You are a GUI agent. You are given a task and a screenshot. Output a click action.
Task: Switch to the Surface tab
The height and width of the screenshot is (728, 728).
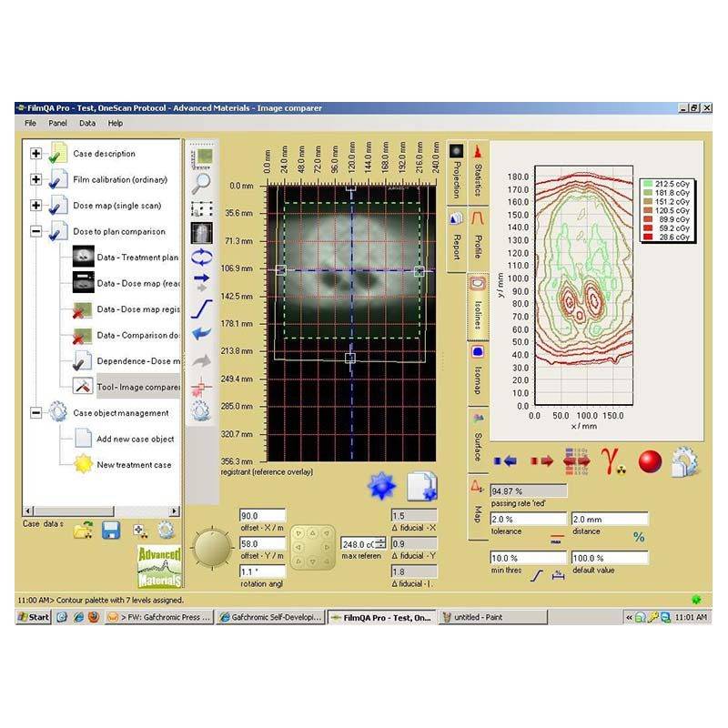point(478,440)
